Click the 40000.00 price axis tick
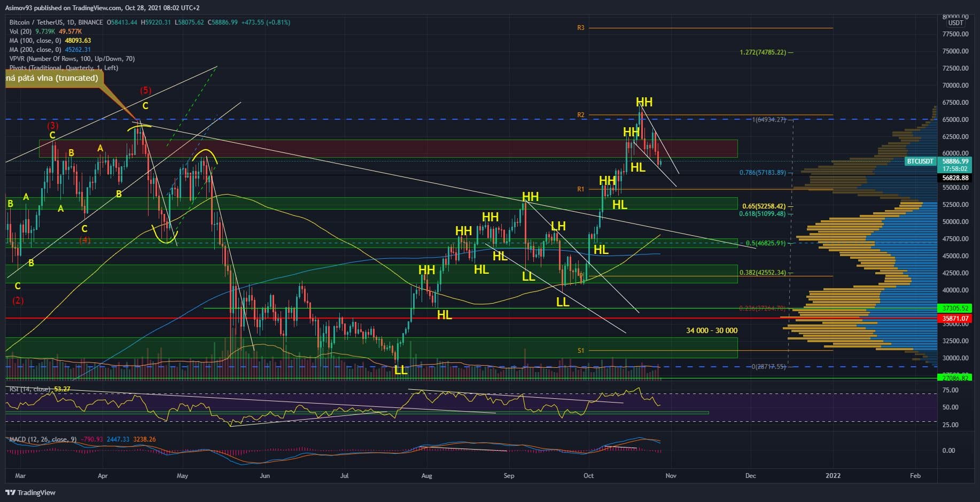This screenshot has width=980, height=502. [955, 290]
